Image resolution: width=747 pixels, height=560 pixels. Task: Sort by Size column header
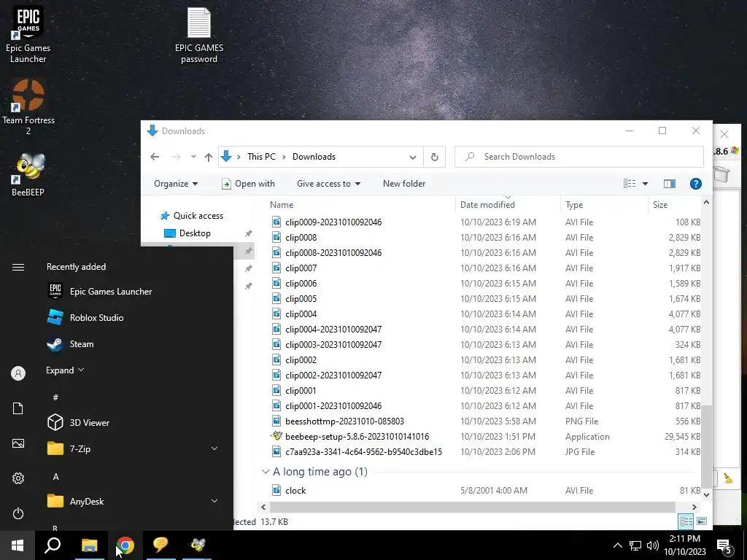pos(660,205)
